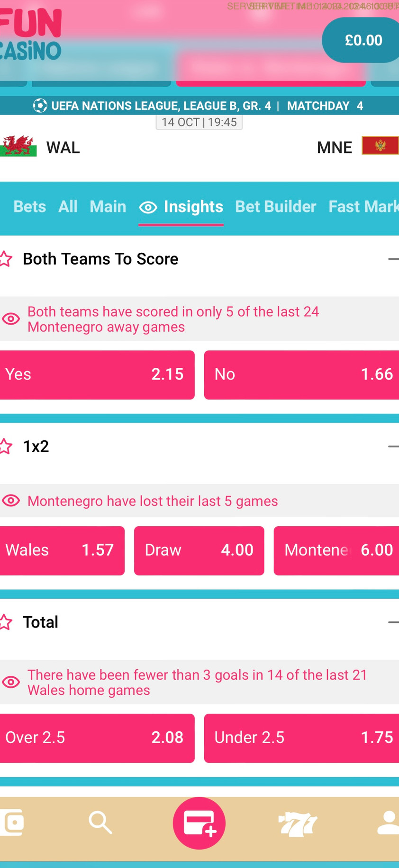Switch to the Bet Builder tab

coord(275,207)
